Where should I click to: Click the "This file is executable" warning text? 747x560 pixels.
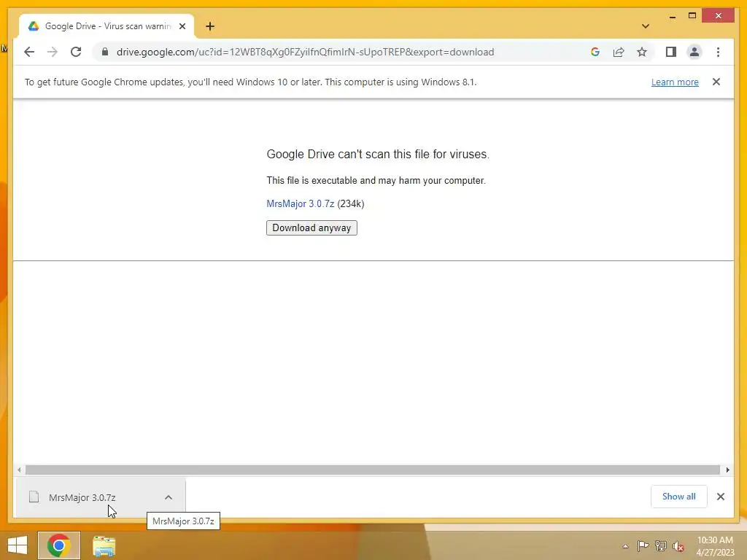point(376,181)
